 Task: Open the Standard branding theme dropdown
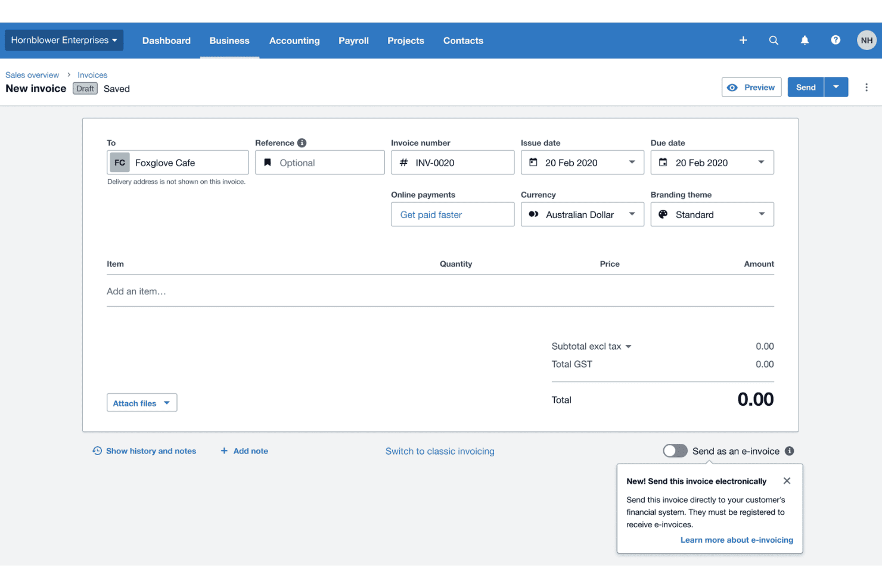712,214
